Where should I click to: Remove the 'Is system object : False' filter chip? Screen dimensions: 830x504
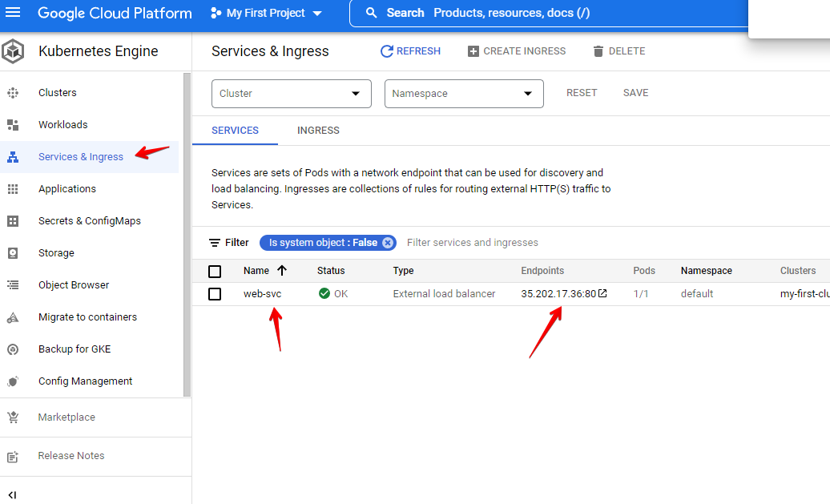388,243
